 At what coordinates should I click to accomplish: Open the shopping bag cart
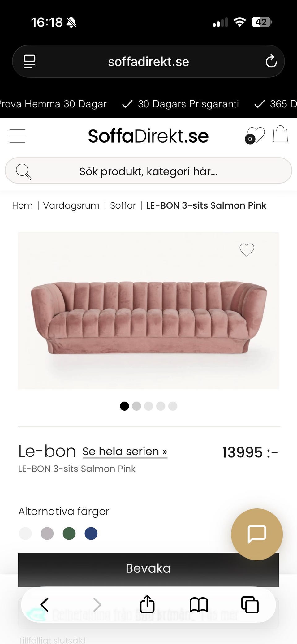point(280,134)
